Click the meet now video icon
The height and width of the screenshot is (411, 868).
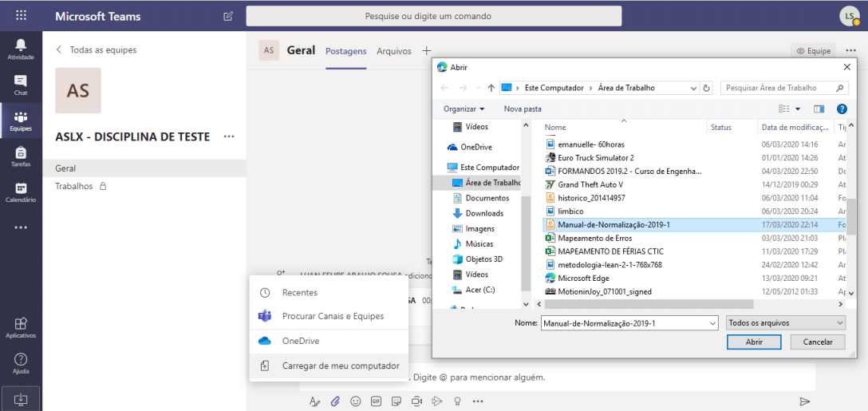click(416, 401)
